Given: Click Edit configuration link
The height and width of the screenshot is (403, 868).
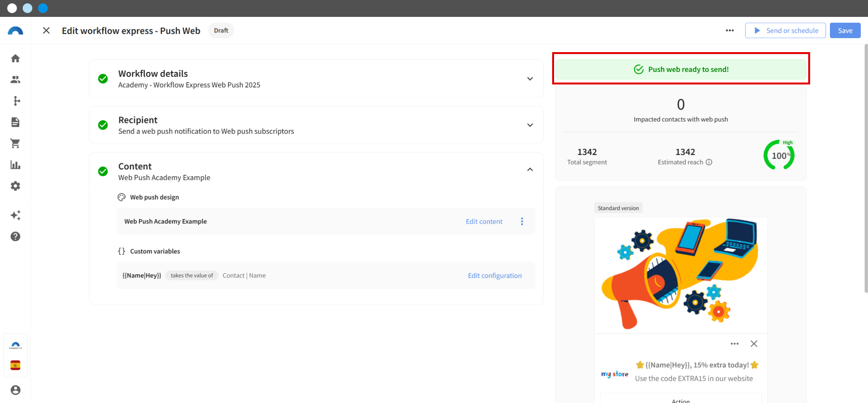Looking at the screenshot, I should [495, 276].
